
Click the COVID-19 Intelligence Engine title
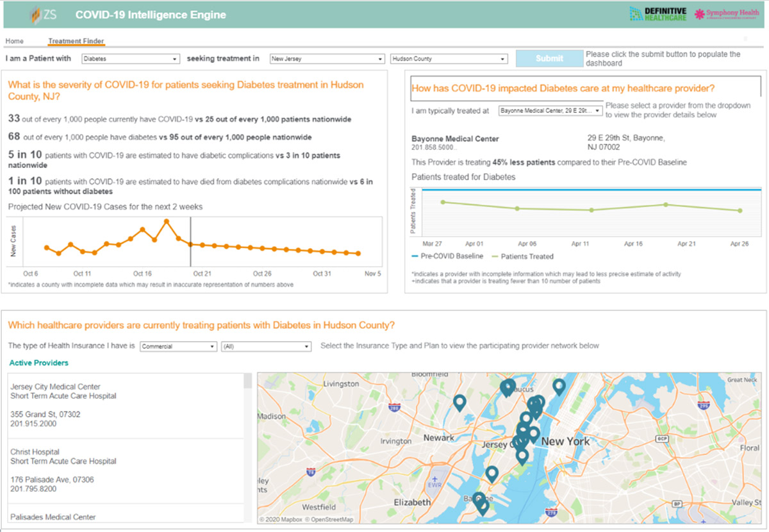[151, 14]
